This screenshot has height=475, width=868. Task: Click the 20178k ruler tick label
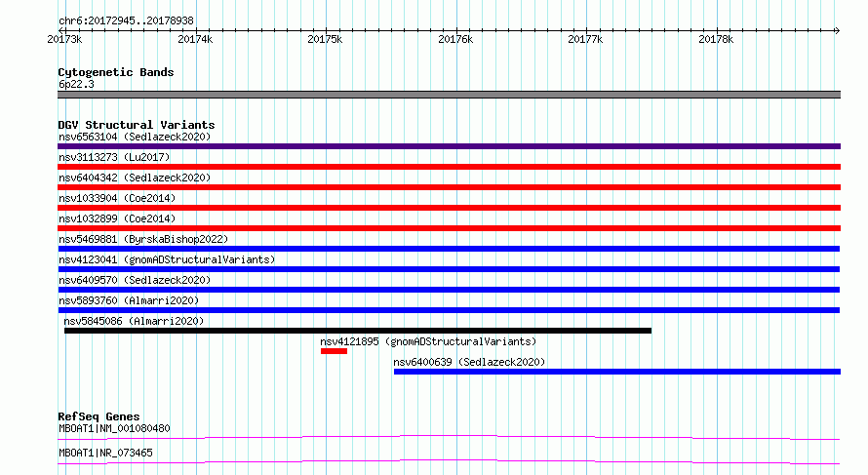[x=716, y=39]
